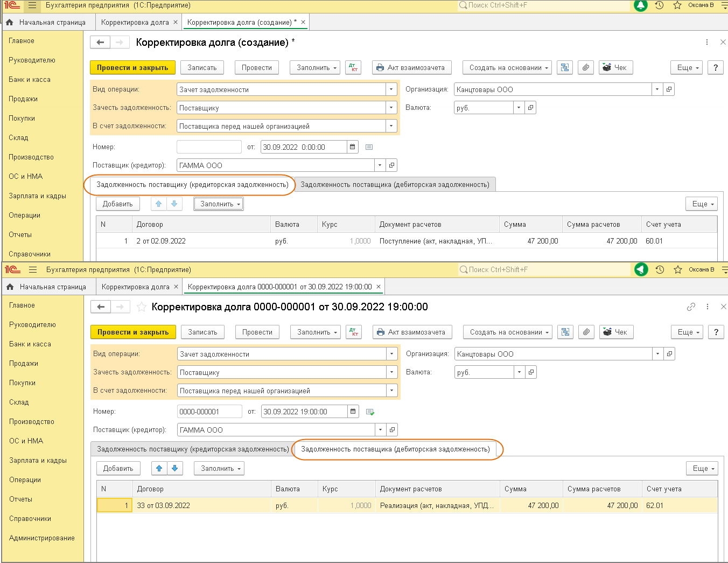Open favorites star in top window header
Screen dimensions: 728x563
[x=677, y=5]
